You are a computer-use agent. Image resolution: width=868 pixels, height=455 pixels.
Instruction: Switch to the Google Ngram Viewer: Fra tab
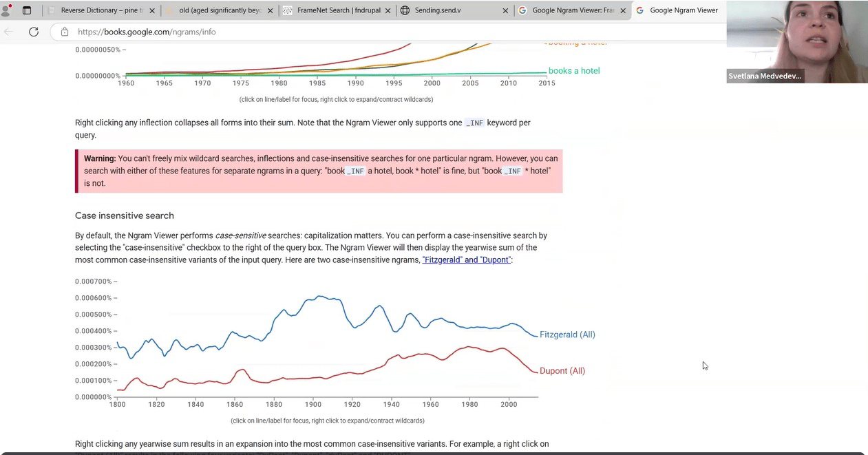click(573, 10)
